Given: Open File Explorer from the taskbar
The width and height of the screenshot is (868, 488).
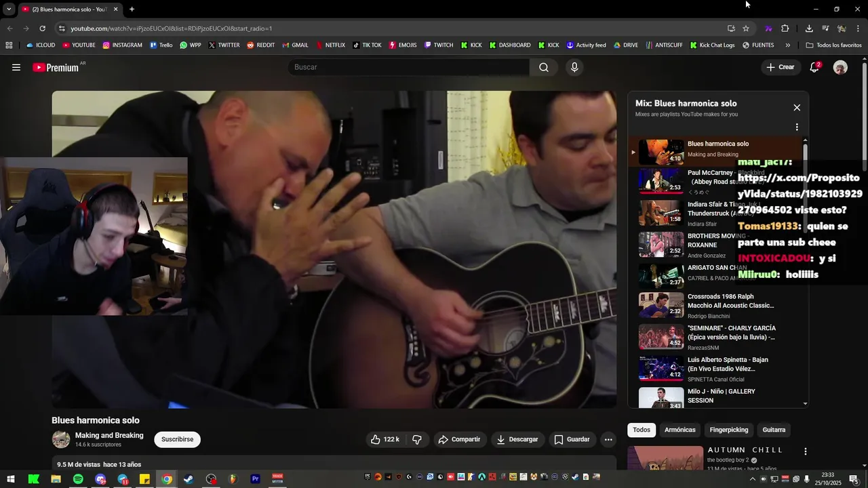Looking at the screenshot, I should (x=56, y=479).
